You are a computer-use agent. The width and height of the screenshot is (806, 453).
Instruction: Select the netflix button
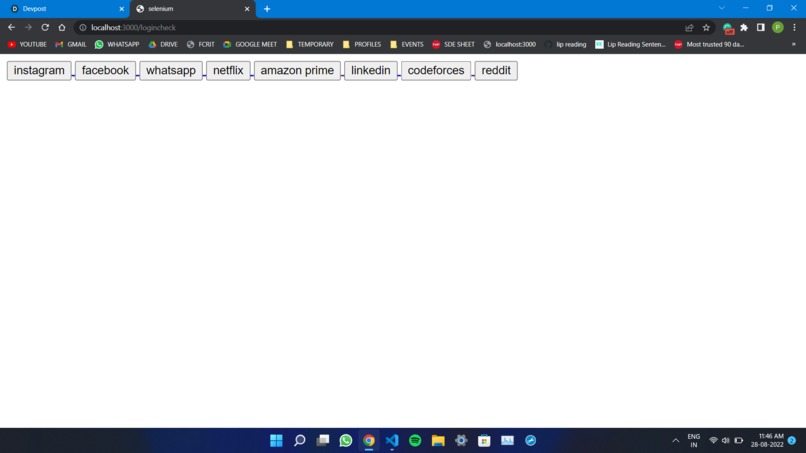coord(228,70)
